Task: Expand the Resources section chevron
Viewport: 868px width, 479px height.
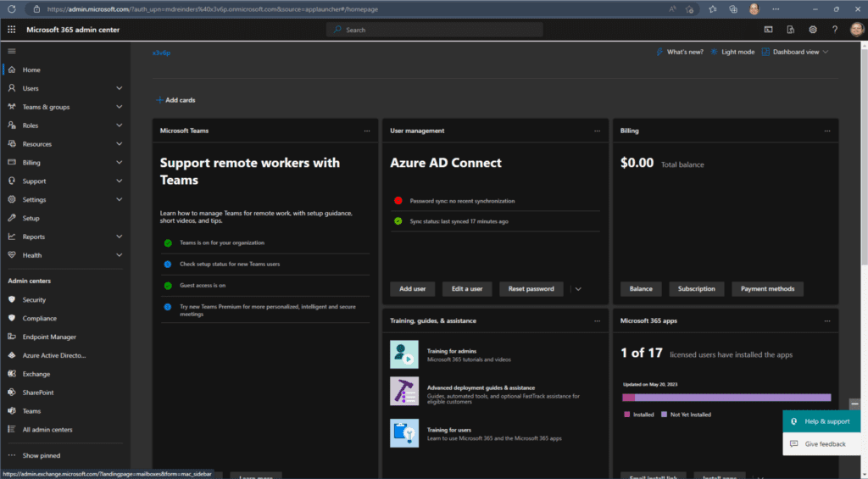Action: (x=119, y=144)
